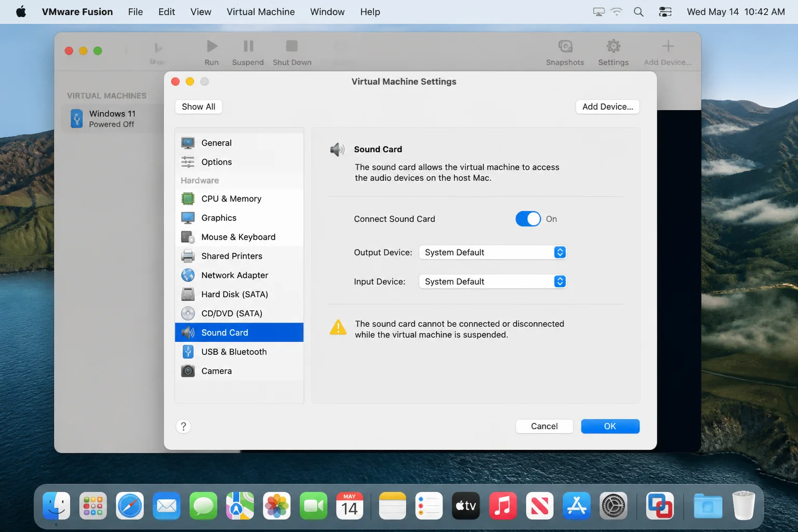The width and height of the screenshot is (798, 532).
Task: Open the File menu
Action: [136, 12]
